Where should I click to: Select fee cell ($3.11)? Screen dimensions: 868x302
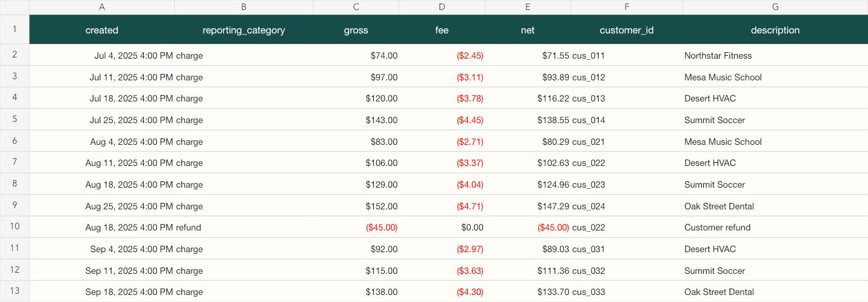442,77
